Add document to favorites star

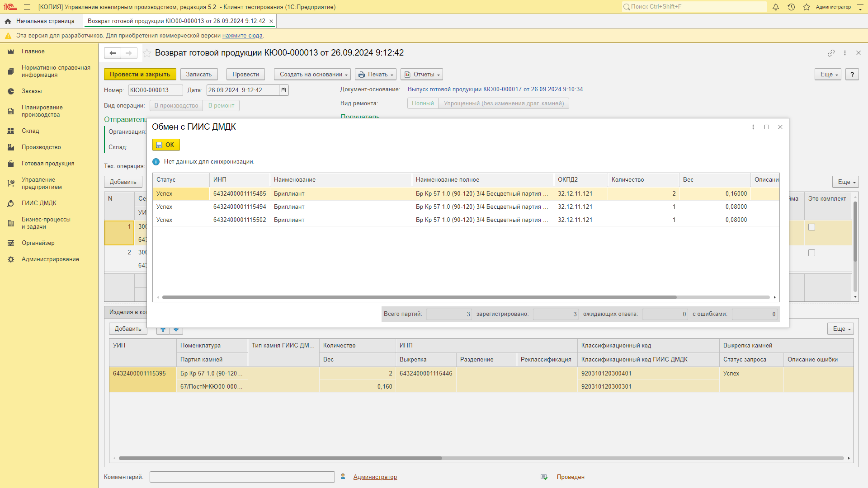pyautogui.click(x=147, y=53)
